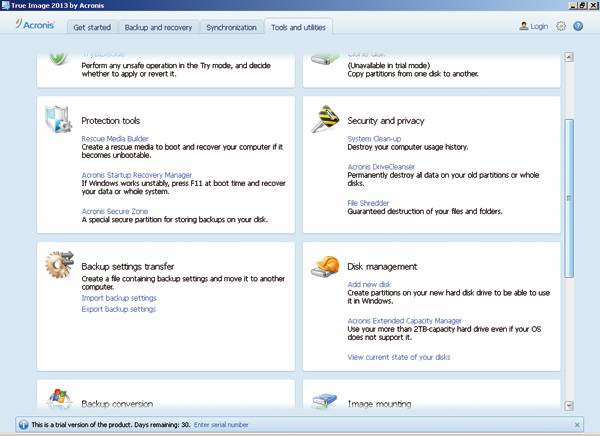
Task: Open File Shredder
Action: click(x=368, y=203)
